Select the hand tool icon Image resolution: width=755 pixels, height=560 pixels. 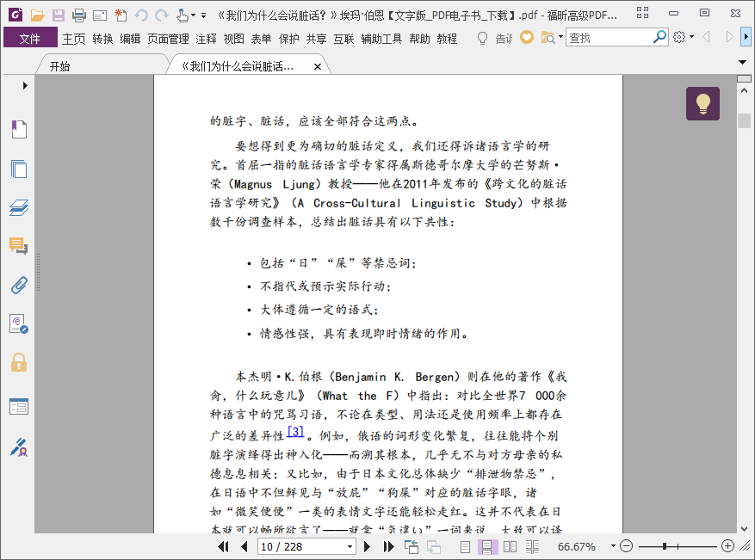[x=183, y=15]
